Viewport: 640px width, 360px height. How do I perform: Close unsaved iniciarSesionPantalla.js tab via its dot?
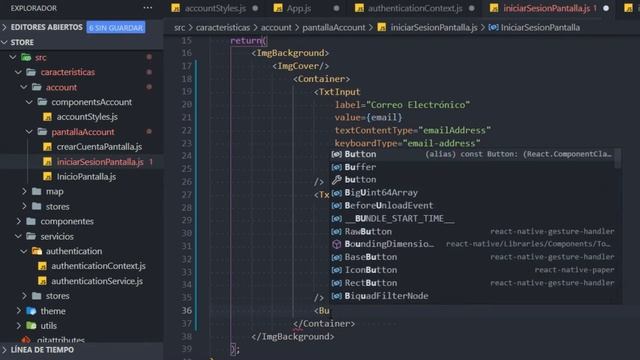606,8
